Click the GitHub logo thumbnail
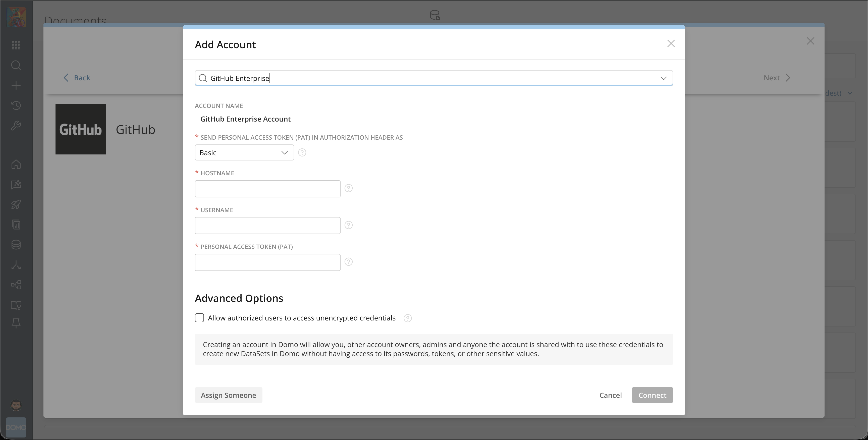Image resolution: width=868 pixels, height=440 pixels. (81, 129)
